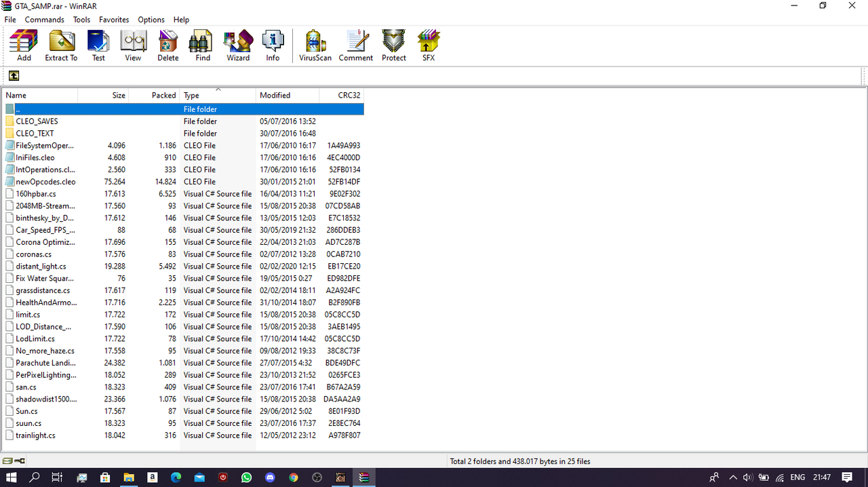Start the VirusScan tool
Screen dimensions: 868x487
315,45
